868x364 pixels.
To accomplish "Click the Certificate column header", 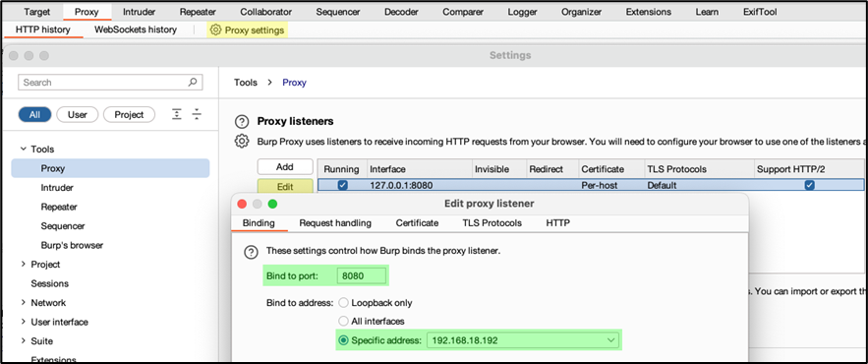I will tap(610, 169).
